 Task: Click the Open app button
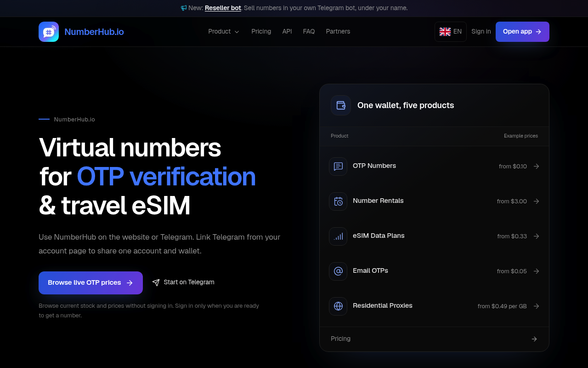pos(522,32)
